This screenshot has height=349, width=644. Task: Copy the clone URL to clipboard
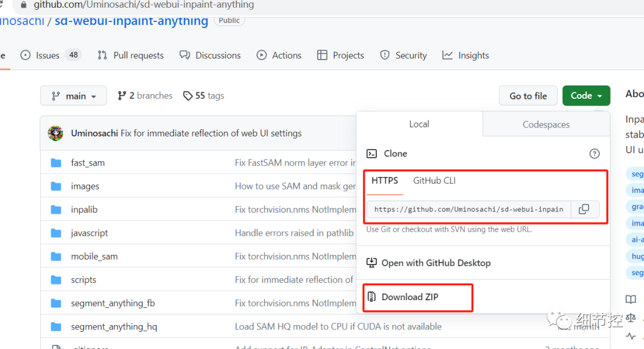pos(584,209)
